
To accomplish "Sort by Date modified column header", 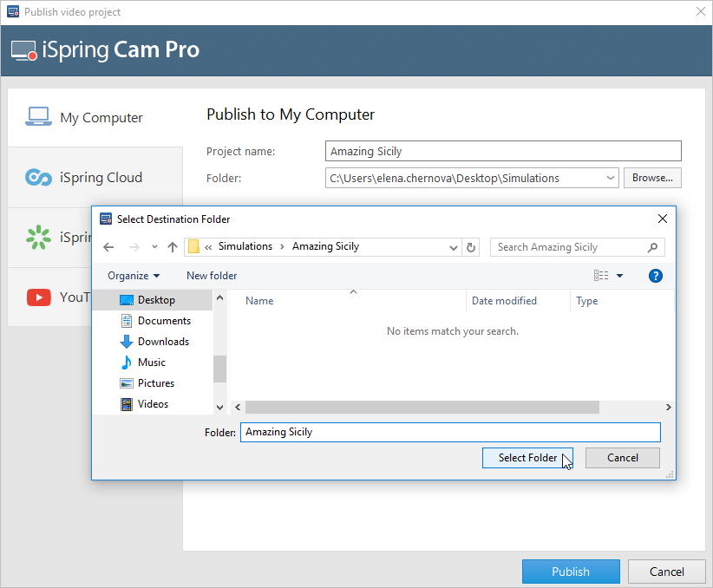I will (x=518, y=301).
